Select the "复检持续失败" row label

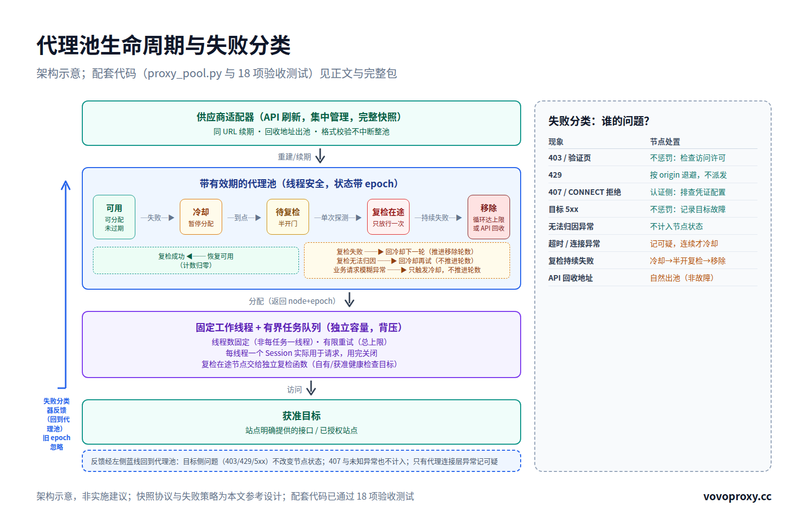571,261
